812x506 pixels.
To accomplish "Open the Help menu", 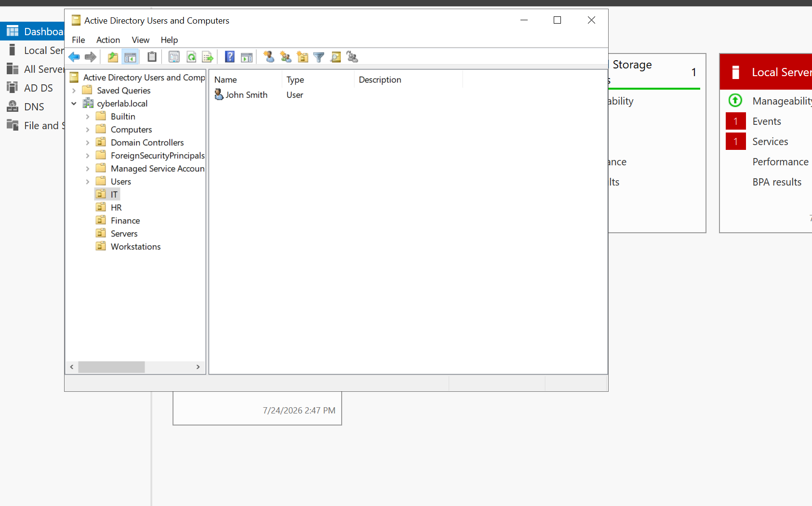I will [169, 40].
